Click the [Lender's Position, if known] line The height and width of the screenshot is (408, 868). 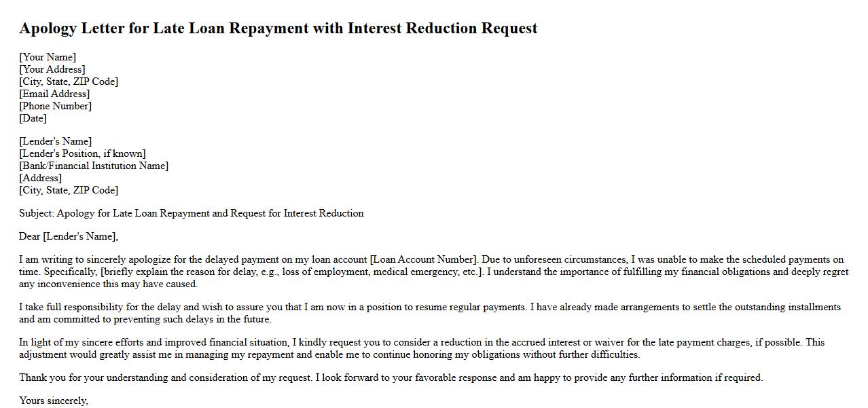coord(82,153)
